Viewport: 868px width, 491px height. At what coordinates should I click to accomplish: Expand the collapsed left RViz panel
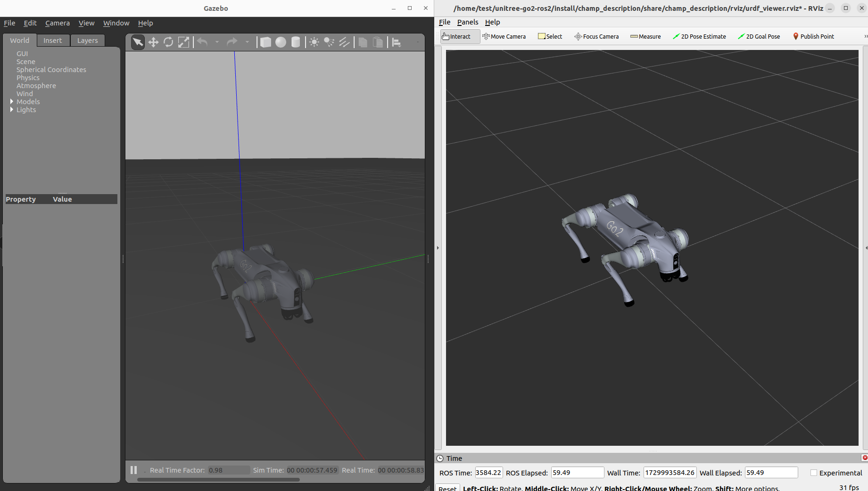438,247
